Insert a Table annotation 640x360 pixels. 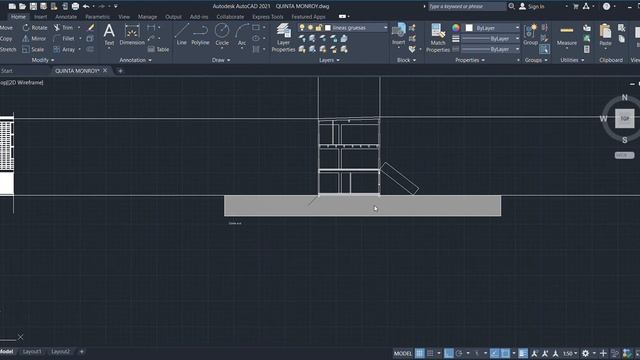click(158, 49)
